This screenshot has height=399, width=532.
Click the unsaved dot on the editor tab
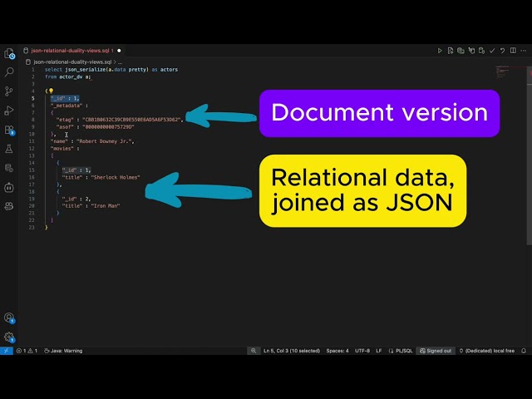[x=119, y=51]
